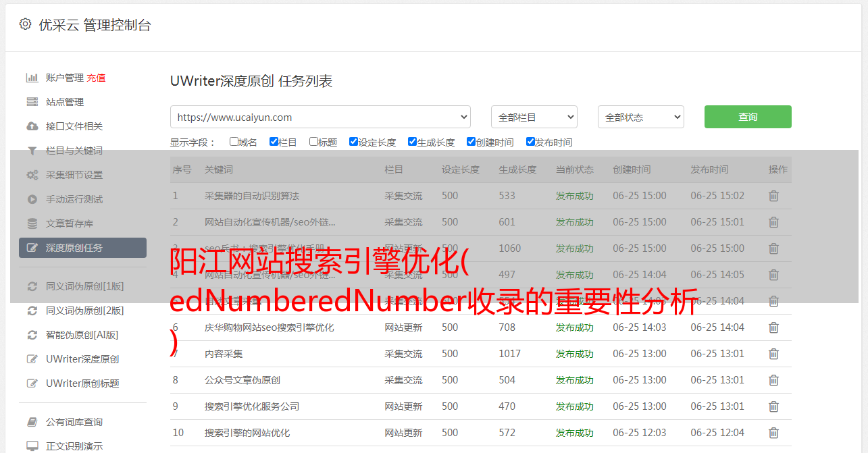Click the refresh icon for 智能伪原创[AI版]

[x=32, y=335]
